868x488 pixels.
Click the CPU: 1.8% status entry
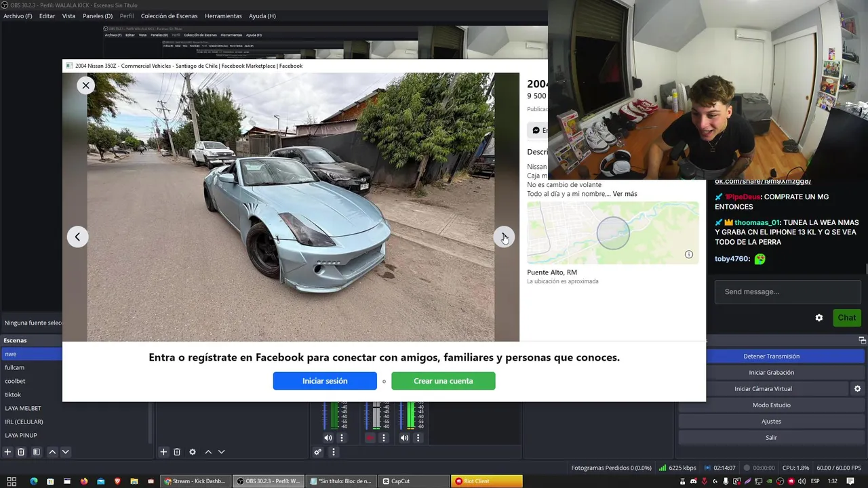coord(795,468)
